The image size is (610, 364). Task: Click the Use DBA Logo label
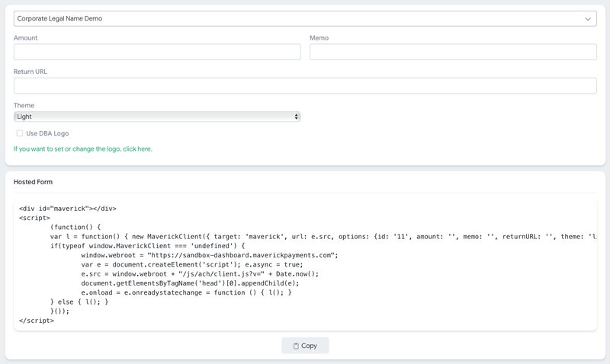coord(47,133)
